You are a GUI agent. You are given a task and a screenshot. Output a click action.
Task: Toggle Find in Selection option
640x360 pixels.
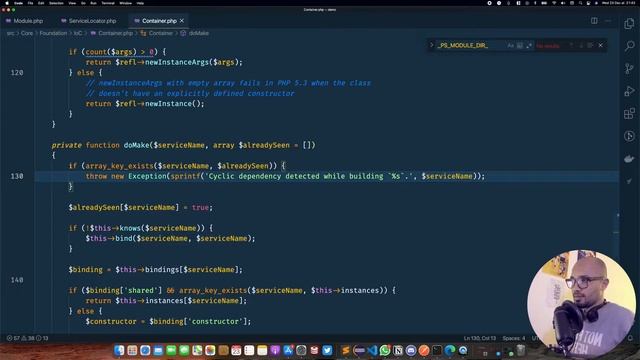click(590, 45)
